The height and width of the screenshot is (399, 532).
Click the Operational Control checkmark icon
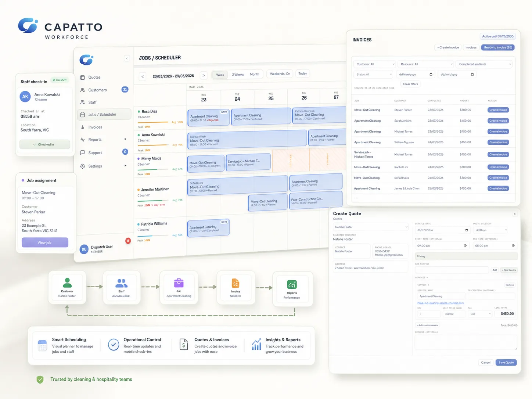pos(114,345)
